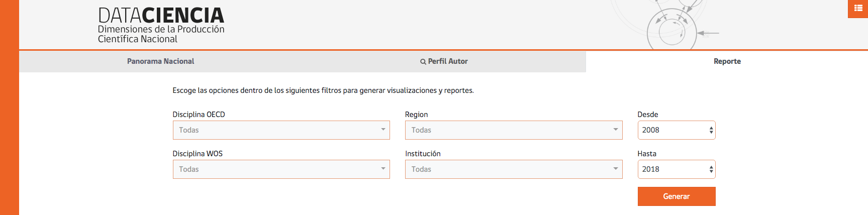
Task: Click the Hasta year spinner arrows
Action: [x=711, y=169]
